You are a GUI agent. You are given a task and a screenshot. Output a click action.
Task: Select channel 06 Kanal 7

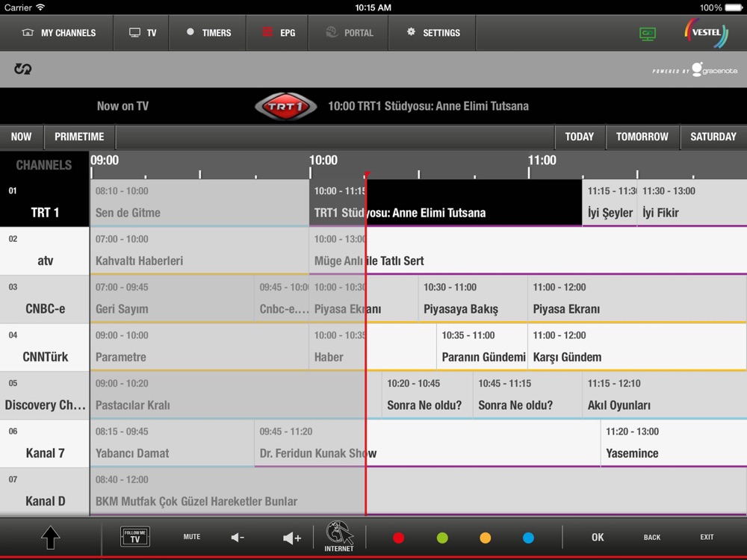[x=45, y=444]
